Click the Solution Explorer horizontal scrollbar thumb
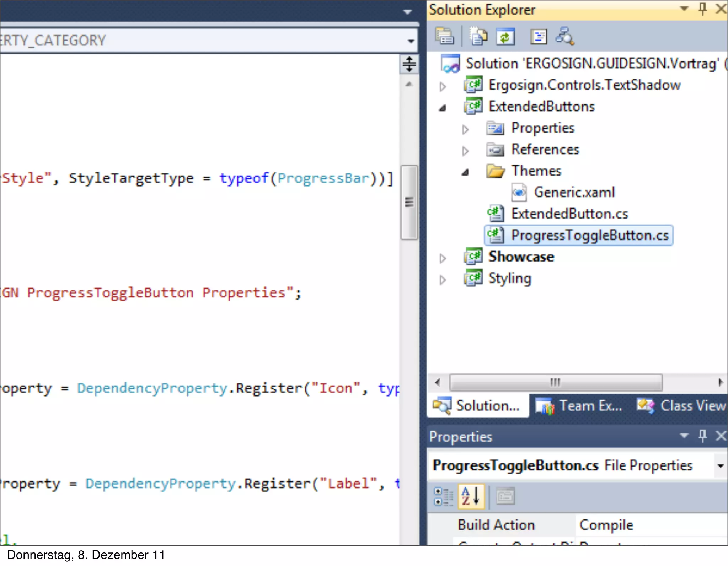 555,382
